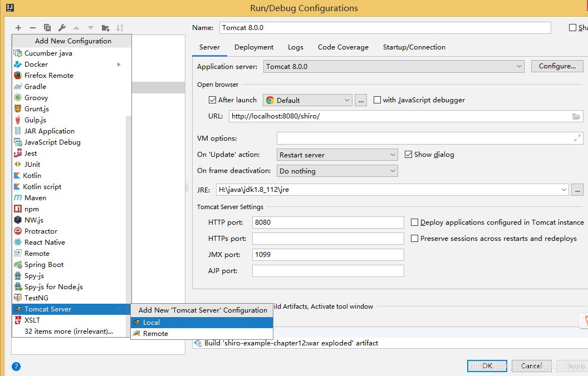This screenshot has height=376, width=588.
Task: Click the copy configuration icon
Action: [47, 28]
